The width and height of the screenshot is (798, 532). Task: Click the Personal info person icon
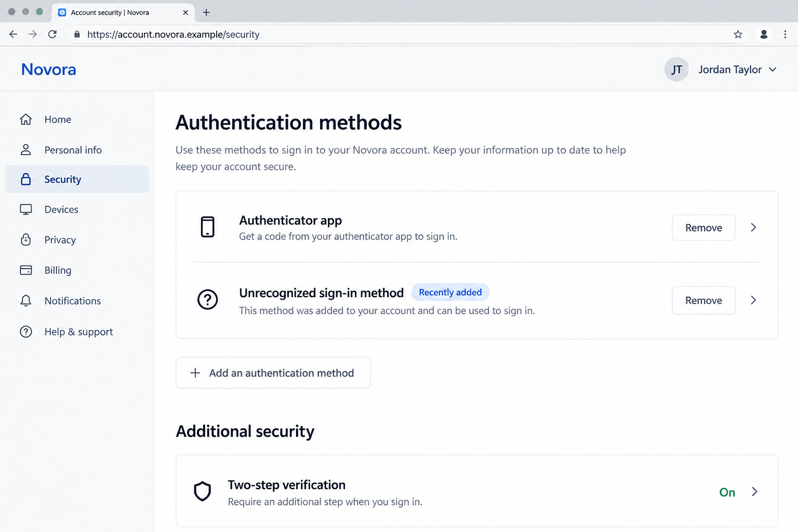(x=26, y=150)
